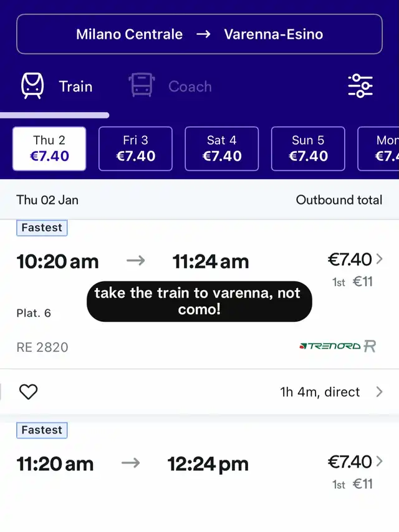The image size is (399, 532).
Task: Tap the arrow between Milano and Varenna
Action: pyautogui.click(x=203, y=34)
